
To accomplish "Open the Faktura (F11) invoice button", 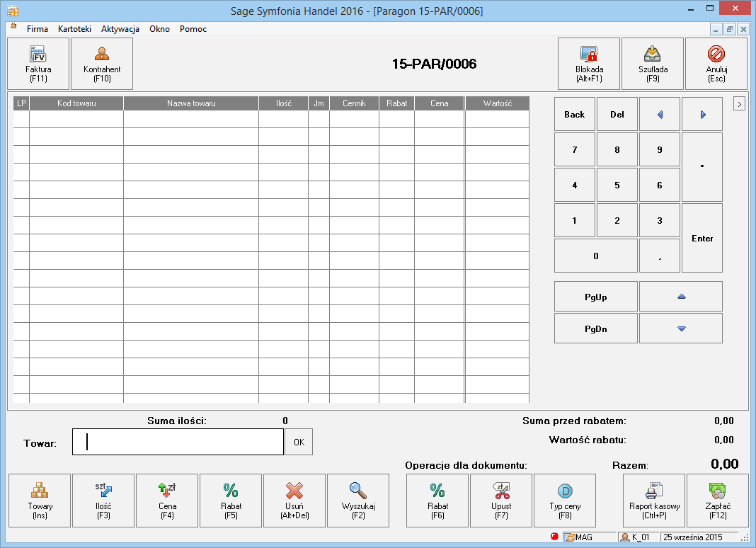I will pos(38,64).
